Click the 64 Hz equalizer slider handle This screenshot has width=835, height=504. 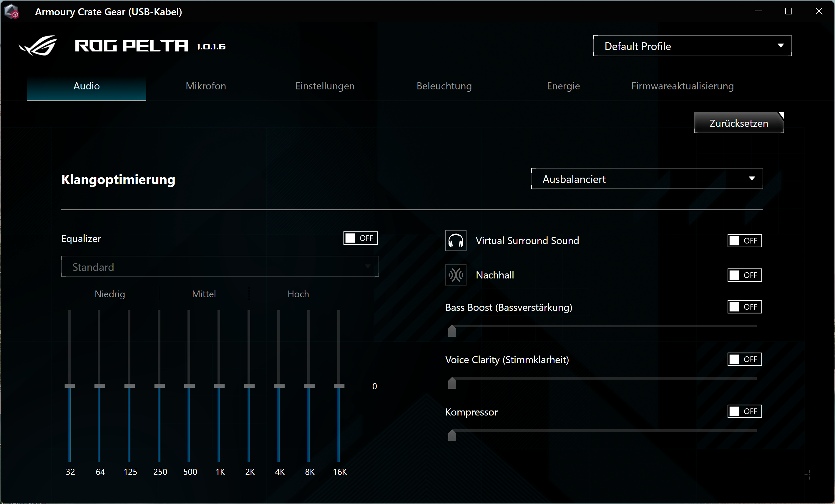tap(100, 386)
